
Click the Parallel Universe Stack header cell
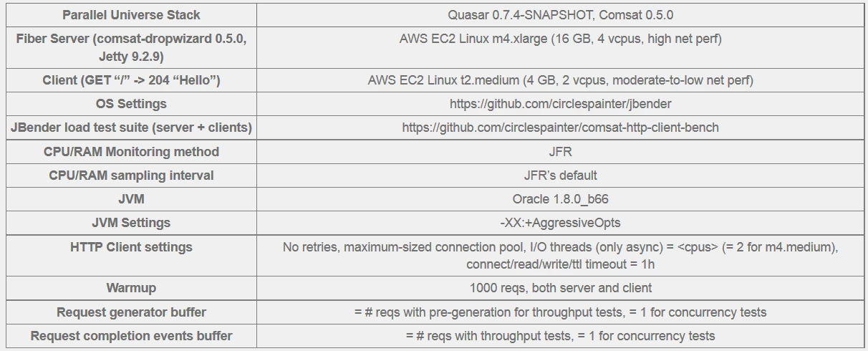pyautogui.click(x=131, y=15)
